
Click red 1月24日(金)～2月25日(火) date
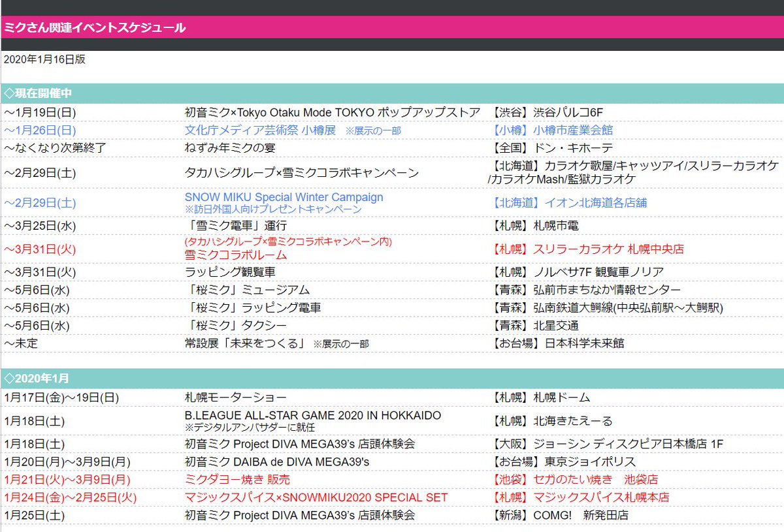(70, 497)
